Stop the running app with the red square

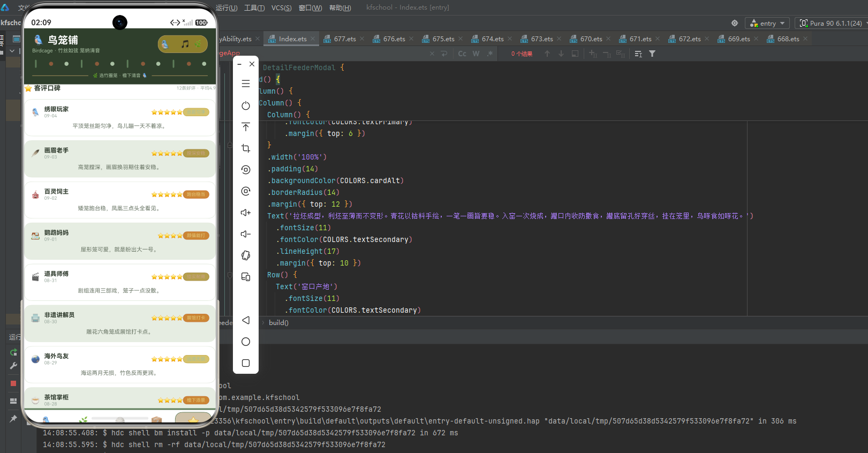point(13,383)
